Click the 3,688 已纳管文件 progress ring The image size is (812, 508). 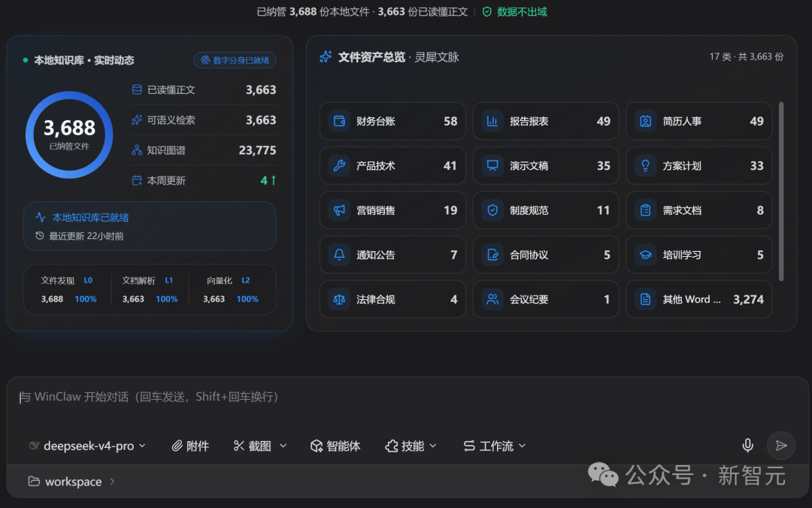click(69, 135)
